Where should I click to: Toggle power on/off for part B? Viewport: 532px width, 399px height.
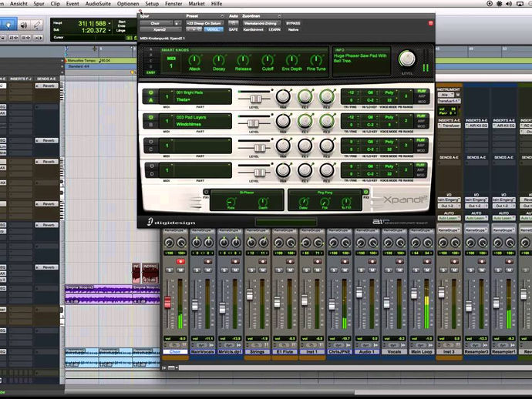coord(151,117)
